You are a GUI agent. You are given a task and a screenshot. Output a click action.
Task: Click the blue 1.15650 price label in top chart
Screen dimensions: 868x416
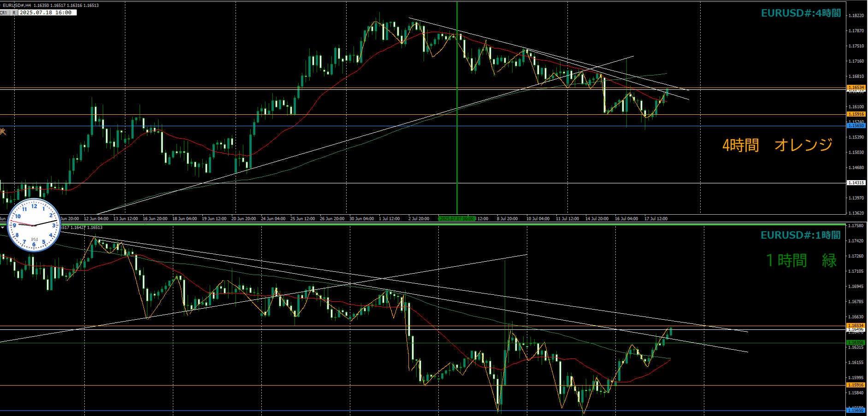pyautogui.click(x=856, y=126)
